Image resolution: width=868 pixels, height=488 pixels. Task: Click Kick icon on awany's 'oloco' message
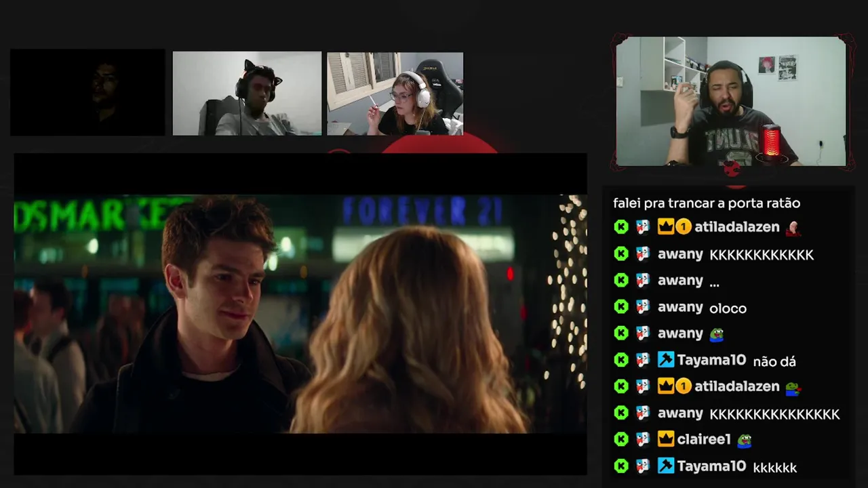pyautogui.click(x=621, y=307)
